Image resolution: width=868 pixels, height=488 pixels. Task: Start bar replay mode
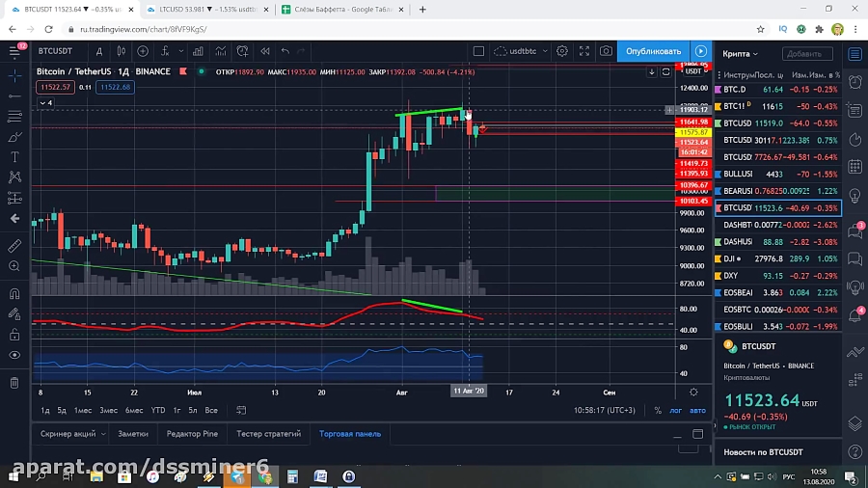click(x=265, y=51)
